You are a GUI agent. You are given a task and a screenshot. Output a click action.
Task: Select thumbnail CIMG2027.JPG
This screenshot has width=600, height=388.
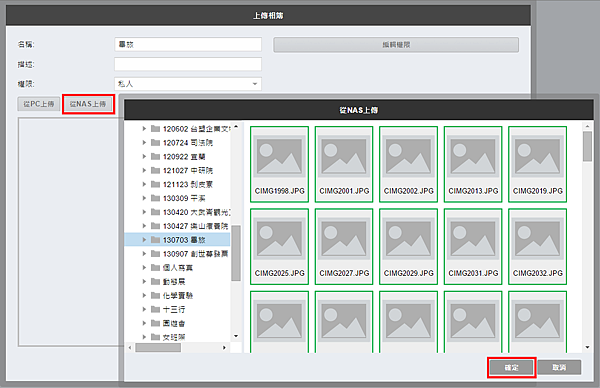tap(344, 246)
